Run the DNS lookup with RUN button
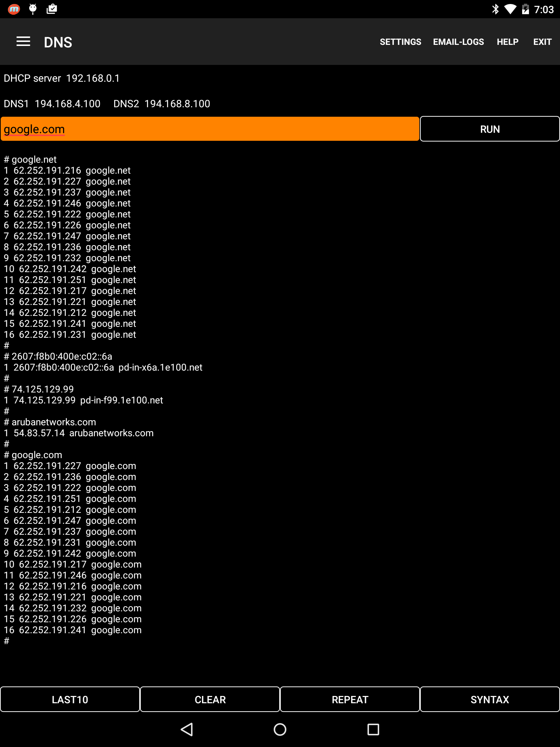This screenshot has height=747, width=560. tap(490, 129)
